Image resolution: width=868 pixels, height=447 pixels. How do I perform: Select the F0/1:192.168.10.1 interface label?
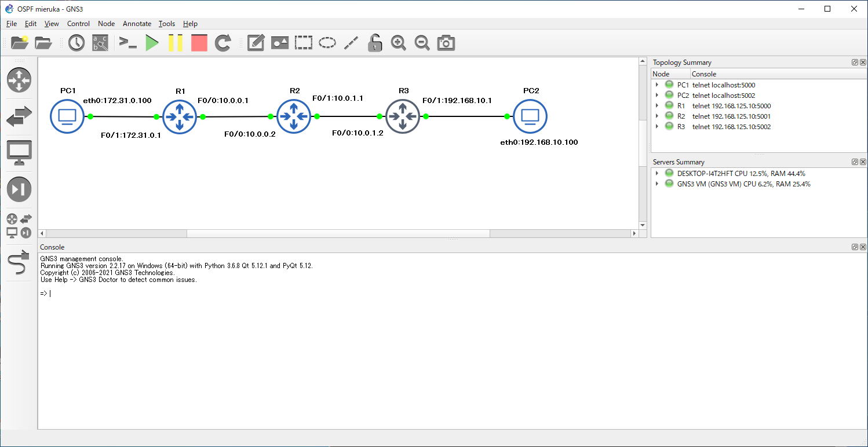(457, 100)
